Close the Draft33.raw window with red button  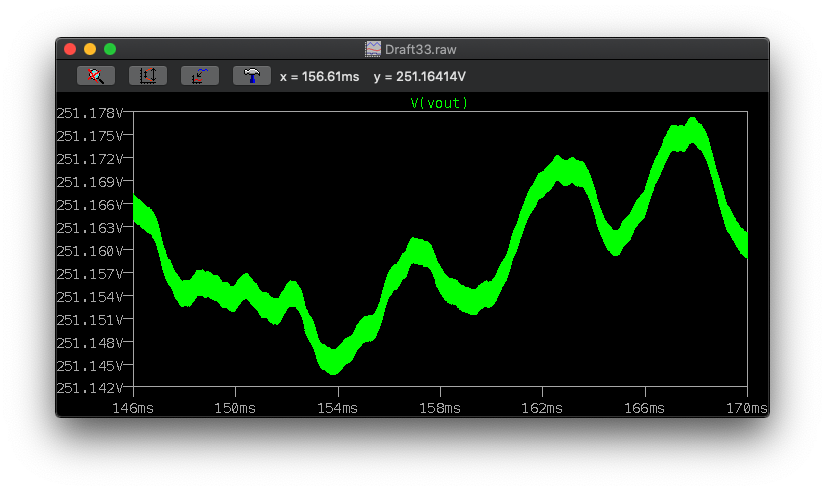click(70, 49)
